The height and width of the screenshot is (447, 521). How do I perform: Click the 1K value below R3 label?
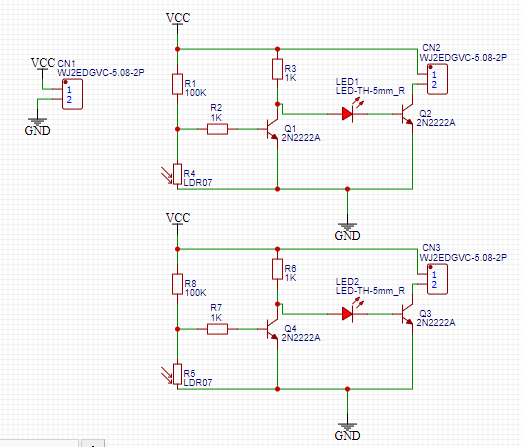point(290,78)
